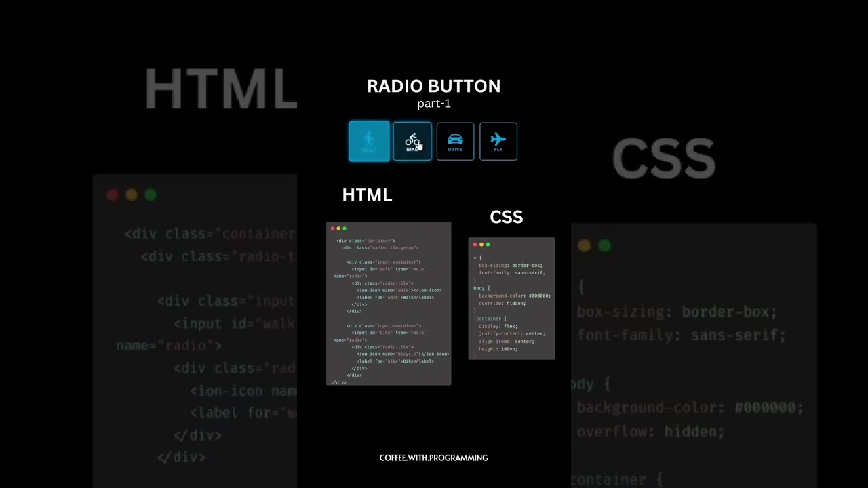Click 'background-color: #000000;' in sharp CSS card
Viewport: 868px width, 488px height.
[x=515, y=296]
